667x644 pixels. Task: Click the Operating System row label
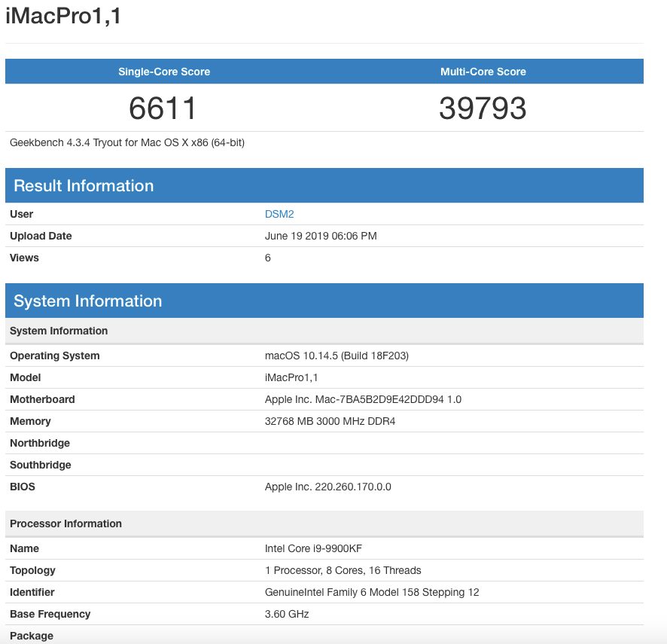54,356
